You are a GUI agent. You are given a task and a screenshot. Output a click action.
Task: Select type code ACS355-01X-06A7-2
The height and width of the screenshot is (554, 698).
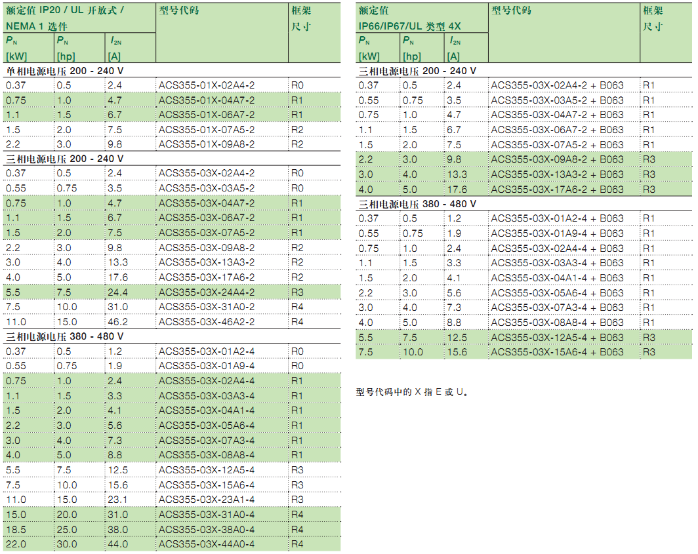point(207,115)
